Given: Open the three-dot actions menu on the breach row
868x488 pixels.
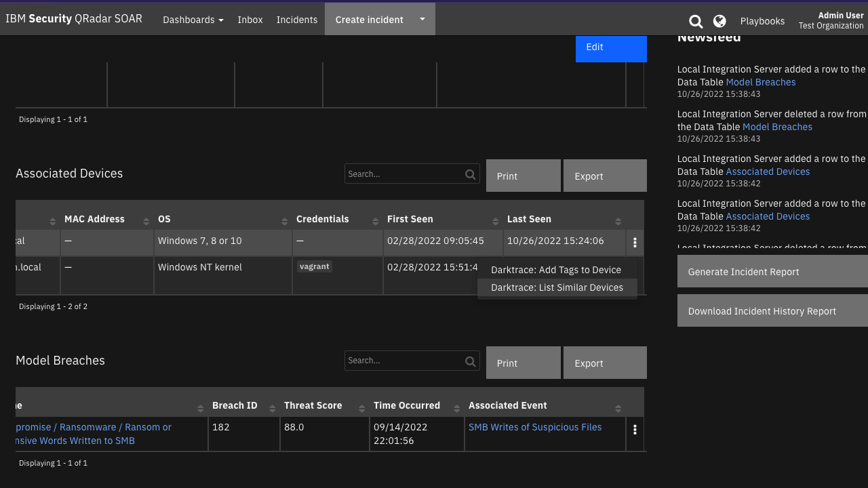Looking at the screenshot, I should [x=635, y=429].
